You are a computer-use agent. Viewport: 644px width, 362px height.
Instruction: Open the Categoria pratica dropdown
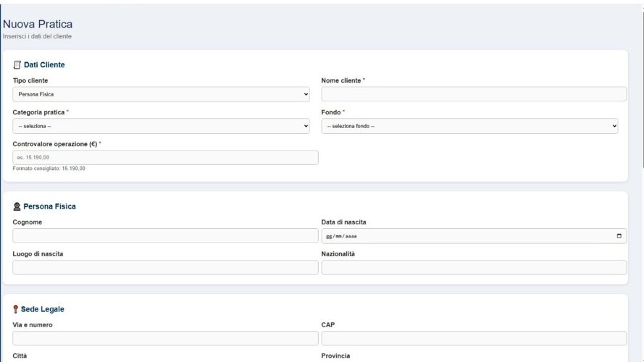pos(161,126)
